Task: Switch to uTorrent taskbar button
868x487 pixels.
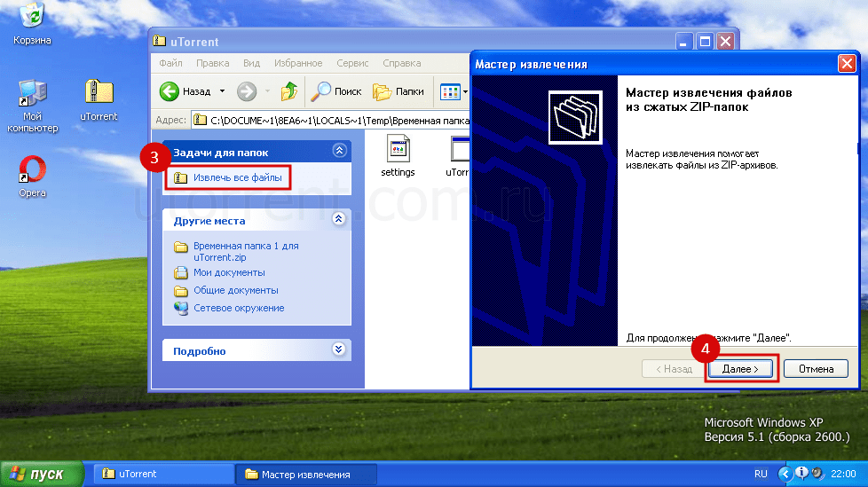Action: pos(163,475)
